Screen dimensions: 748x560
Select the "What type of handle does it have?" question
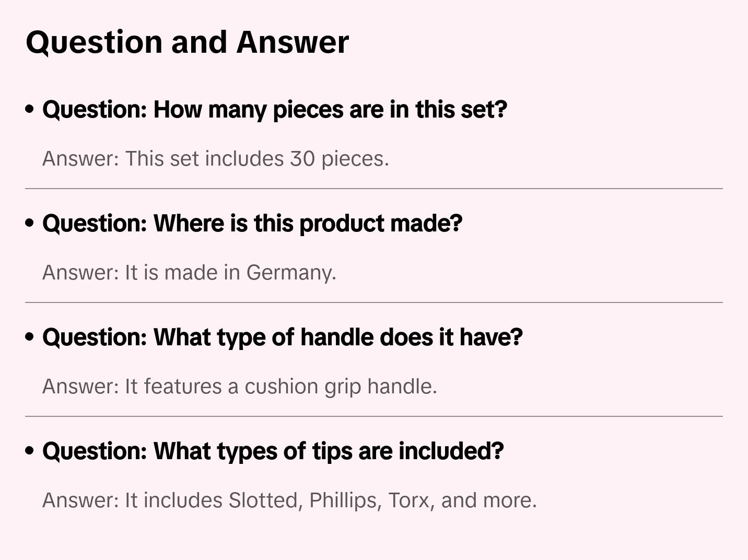[x=283, y=337]
